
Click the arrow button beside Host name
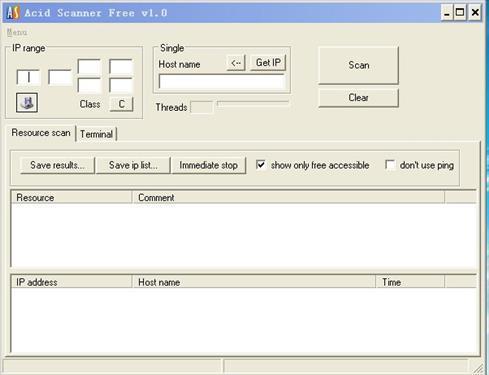[236, 63]
